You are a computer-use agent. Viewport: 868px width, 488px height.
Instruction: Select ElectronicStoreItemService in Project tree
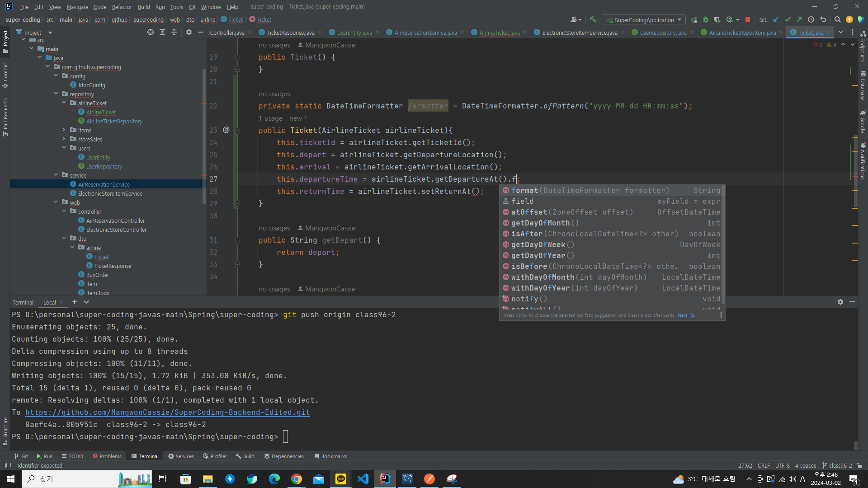click(x=110, y=193)
